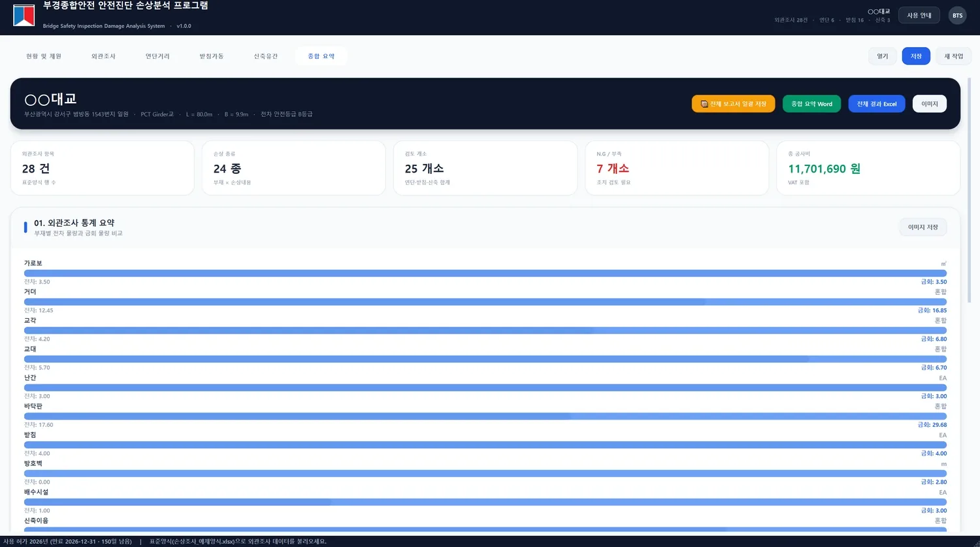The height and width of the screenshot is (547, 980).
Task: Switch to the 현황 및 제원 tab
Action: coord(44,56)
